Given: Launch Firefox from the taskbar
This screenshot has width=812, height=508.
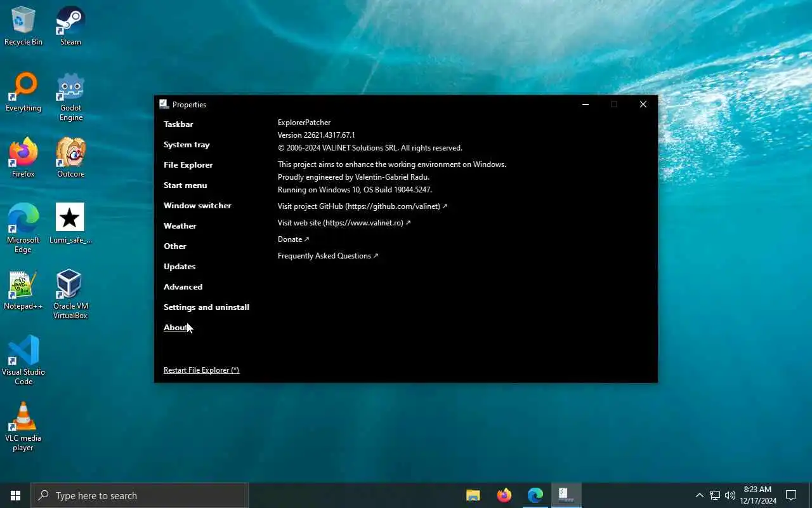Looking at the screenshot, I should click(504, 495).
